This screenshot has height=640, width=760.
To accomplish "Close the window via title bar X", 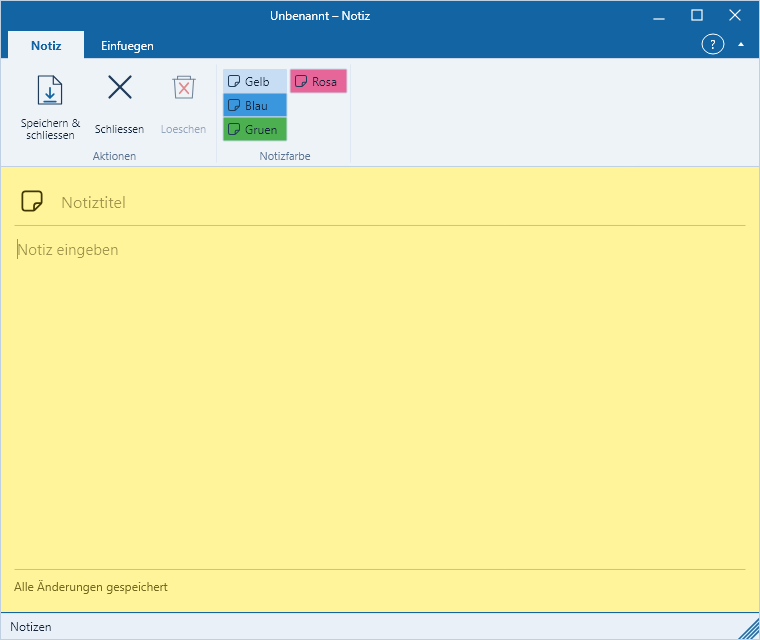I will tap(735, 16).
